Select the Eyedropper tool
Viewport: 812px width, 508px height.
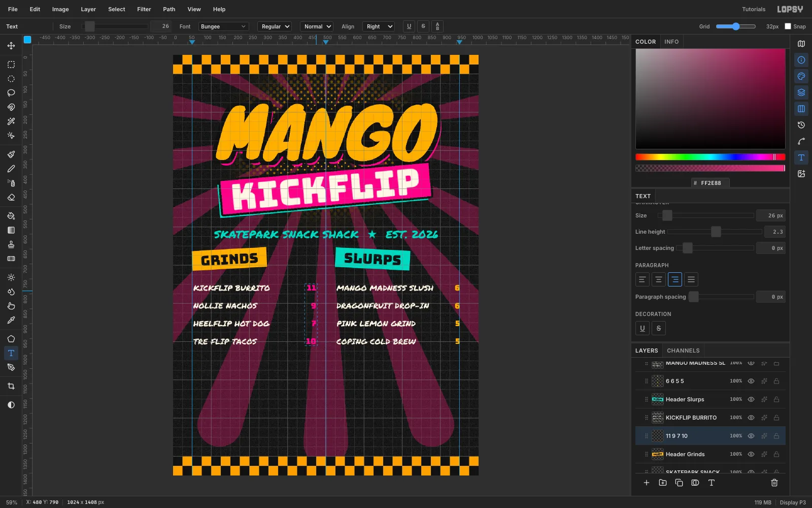(x=11, y=320)
